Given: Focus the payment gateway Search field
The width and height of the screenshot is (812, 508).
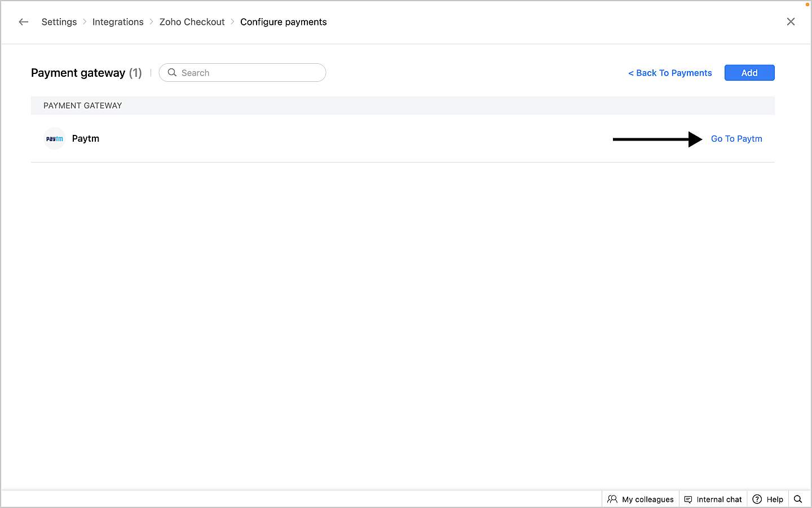Looking at the screenshot, I should (242, 73).
